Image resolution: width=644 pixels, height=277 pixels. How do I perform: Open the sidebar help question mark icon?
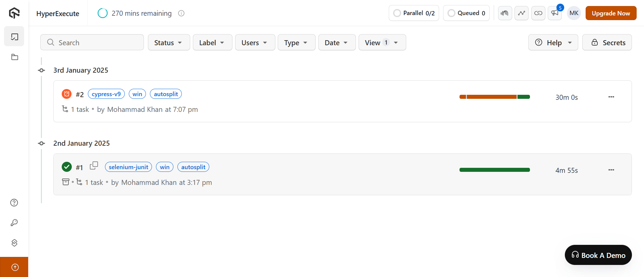[x=14, y=203]
